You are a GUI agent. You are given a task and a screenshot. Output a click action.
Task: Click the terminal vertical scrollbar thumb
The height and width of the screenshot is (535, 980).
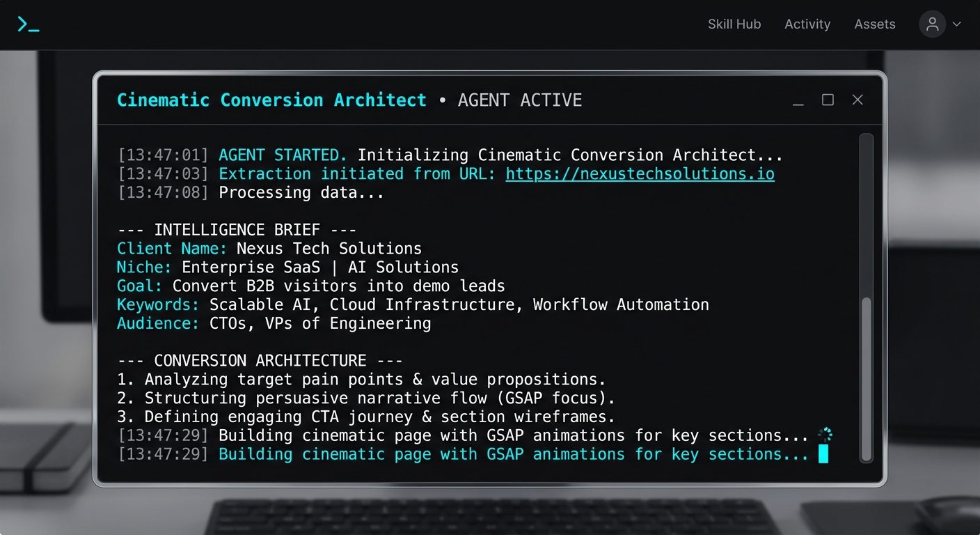pos(866,379)
